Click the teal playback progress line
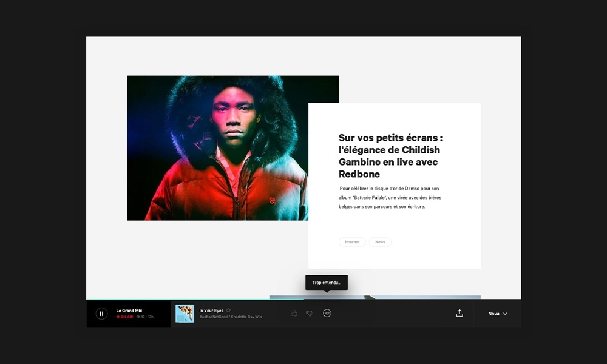The height and width of the screenshot is (364, 607). pyautogui.click(x=195, y=300)
